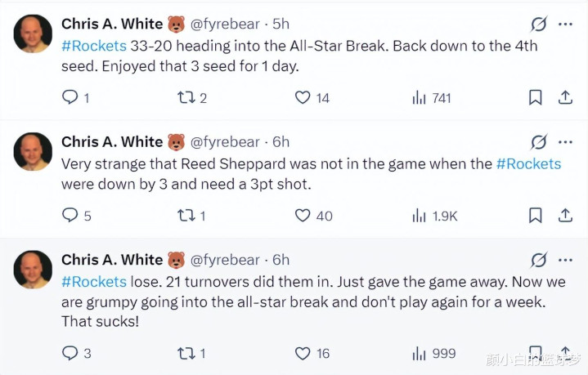Open more options on the 21 turnovers tweet
Viewport: 588px width, 375px height.
click(x=565, y=260)
